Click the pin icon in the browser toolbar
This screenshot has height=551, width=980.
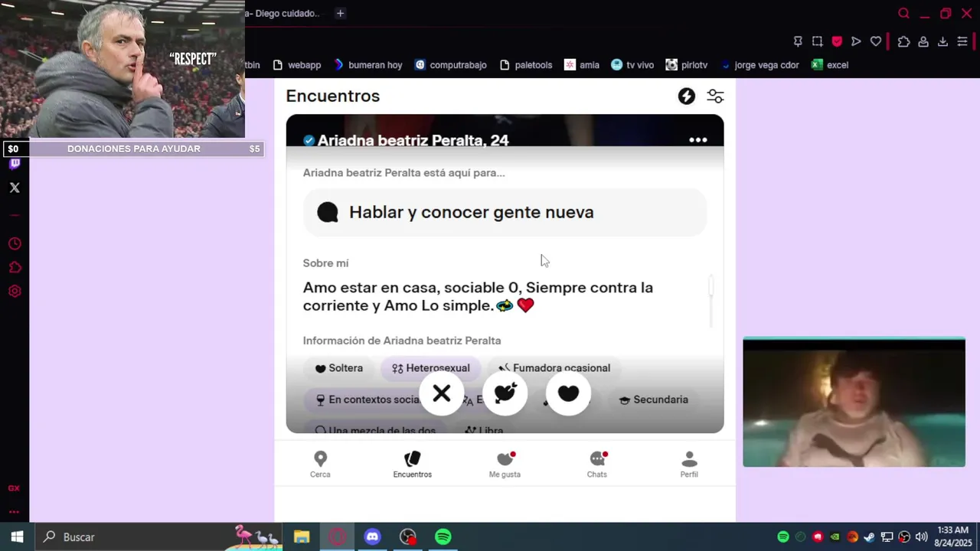point(798,41)
